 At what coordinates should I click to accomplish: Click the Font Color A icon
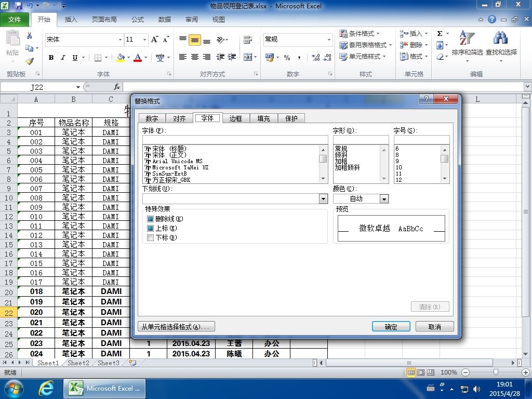pyautogui.click(x=138, y=58)
